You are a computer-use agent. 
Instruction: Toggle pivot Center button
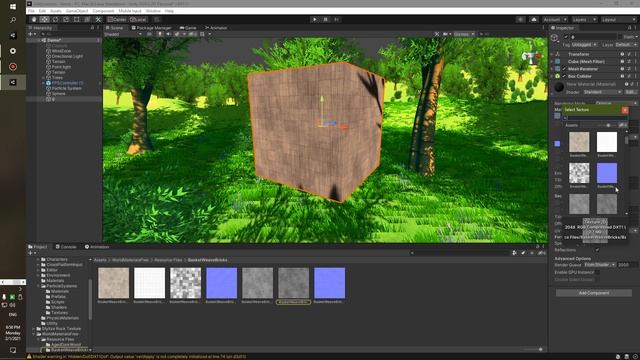[x=117, y=20]
